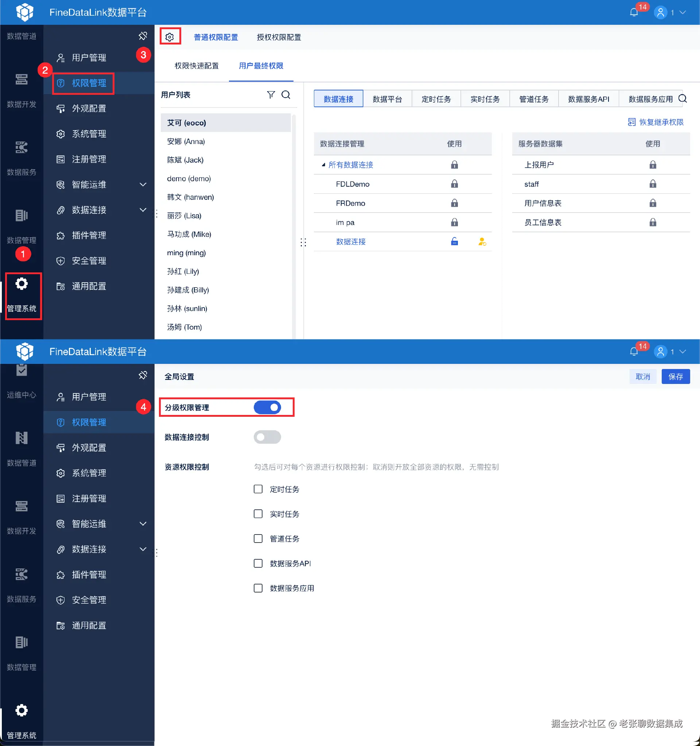The width and height of the screenshot is (700, 746).
Task: Click the 保存 button
Action: pos(675,376)
